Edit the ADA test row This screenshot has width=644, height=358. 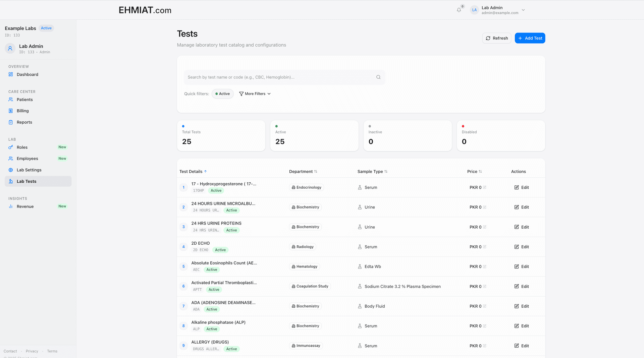tap(522, 306)
